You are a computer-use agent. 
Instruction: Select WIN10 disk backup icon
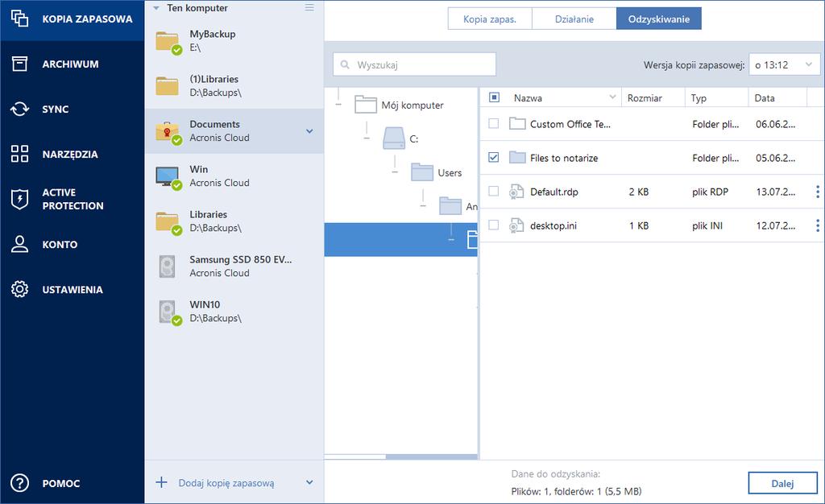(x=169, y=312)
